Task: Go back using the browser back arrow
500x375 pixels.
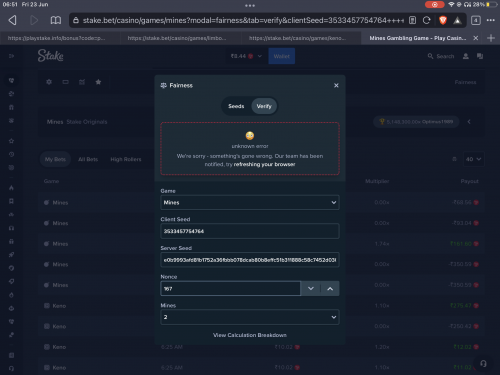Action: click(x=13, y=20)
